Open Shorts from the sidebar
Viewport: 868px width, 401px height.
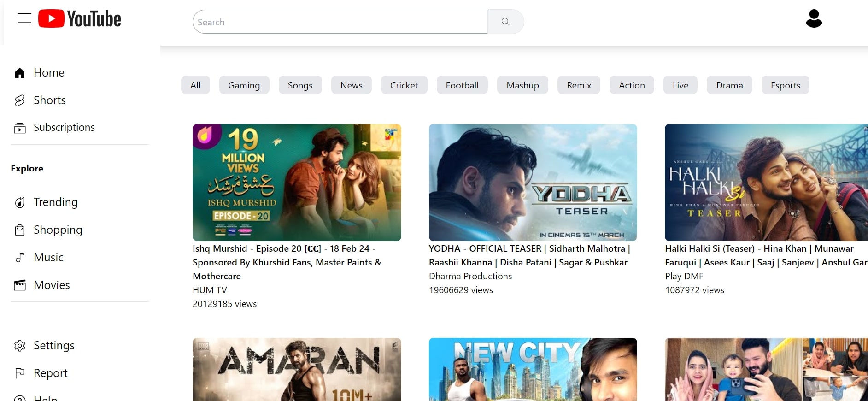pos(50,100)
